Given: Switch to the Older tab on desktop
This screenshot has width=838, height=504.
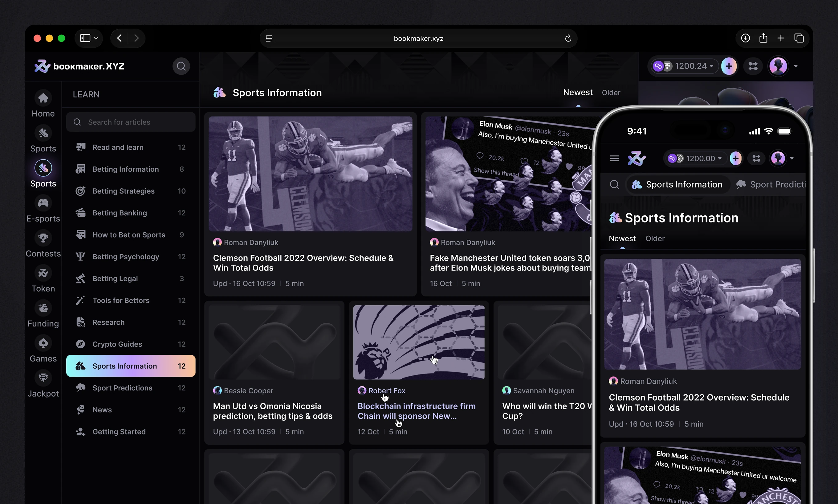Looking at the screenshot, I should (x=611, y=93).
